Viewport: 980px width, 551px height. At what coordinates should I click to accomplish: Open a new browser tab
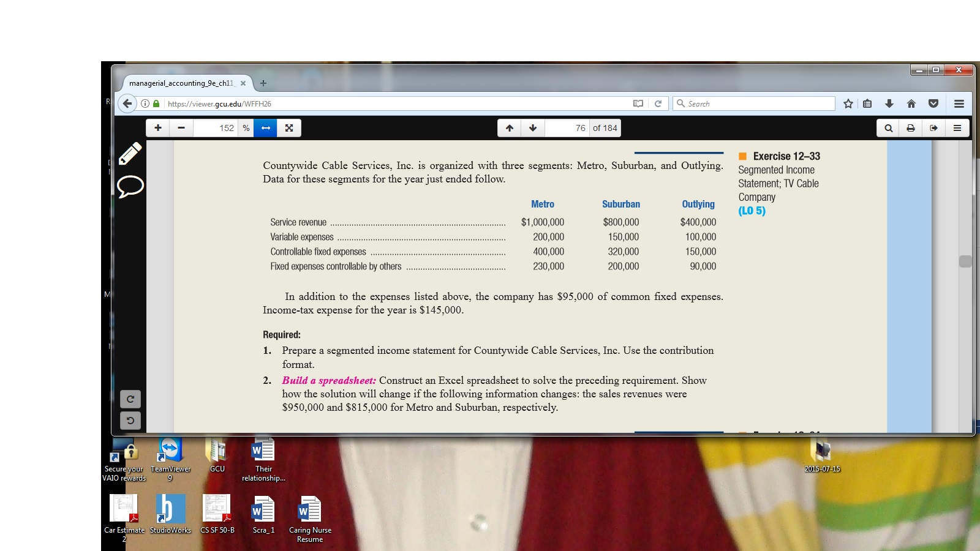263,83
